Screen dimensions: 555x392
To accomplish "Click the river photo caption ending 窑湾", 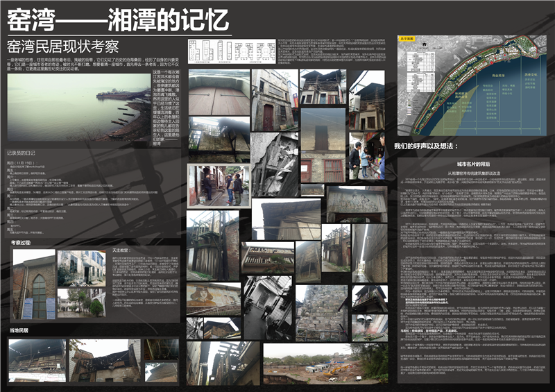I will click(166, 108).
